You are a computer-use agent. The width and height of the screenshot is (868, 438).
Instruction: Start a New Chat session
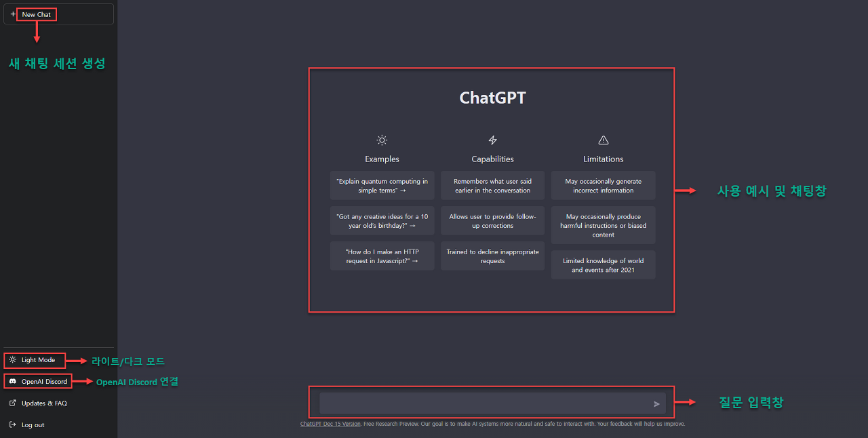[58, 14]
